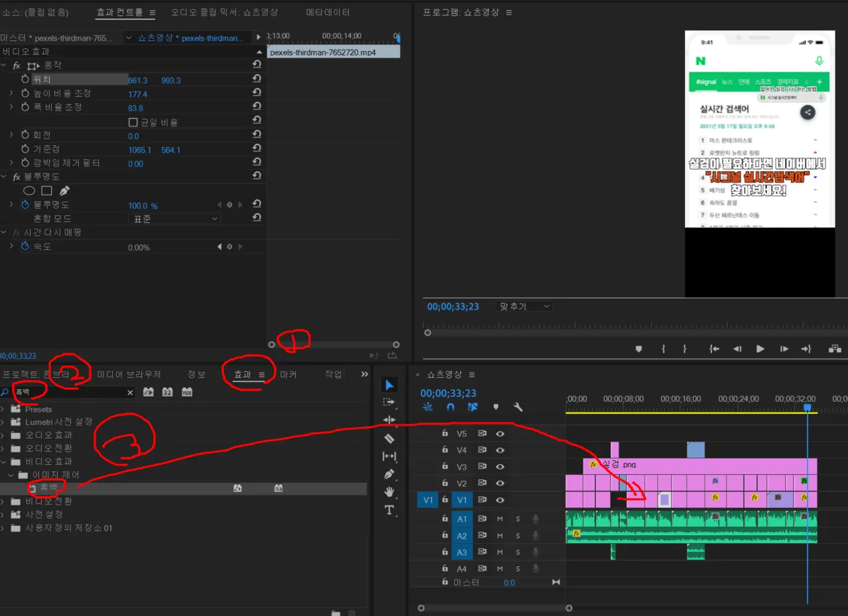The height and width of the screenshot is (616, 848).
Task: Click the YUV Effects filter icon
Action: (187, 392)
